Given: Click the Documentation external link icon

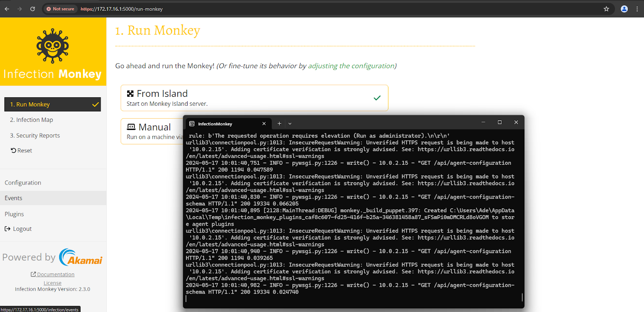Looking at the screenshot, I should (33, 274).
